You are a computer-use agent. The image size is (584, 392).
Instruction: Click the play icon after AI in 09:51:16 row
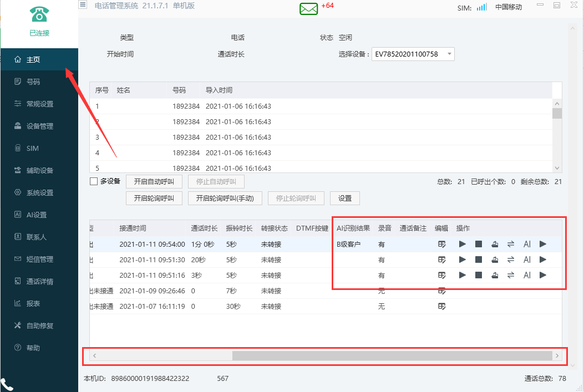click(543, 276)
